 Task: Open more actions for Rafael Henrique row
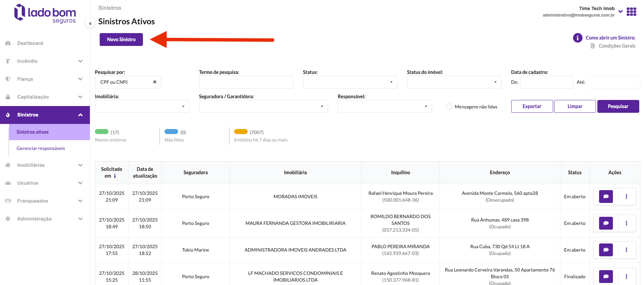click(626, 197)
